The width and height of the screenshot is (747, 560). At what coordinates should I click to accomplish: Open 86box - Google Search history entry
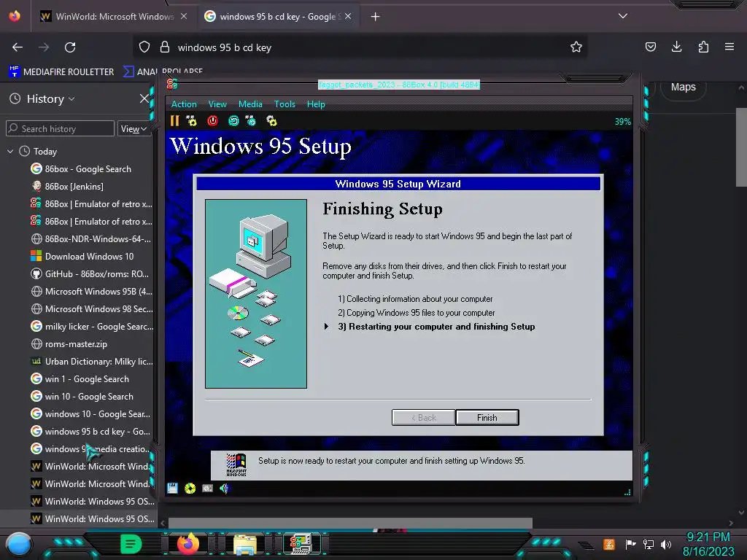[x=88, y=169]
